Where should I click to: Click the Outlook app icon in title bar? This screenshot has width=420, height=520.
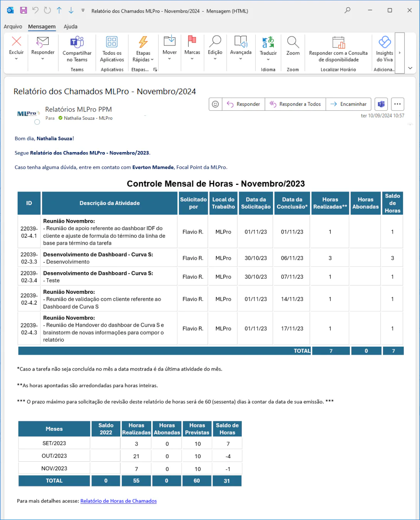[x=10, y=10]
